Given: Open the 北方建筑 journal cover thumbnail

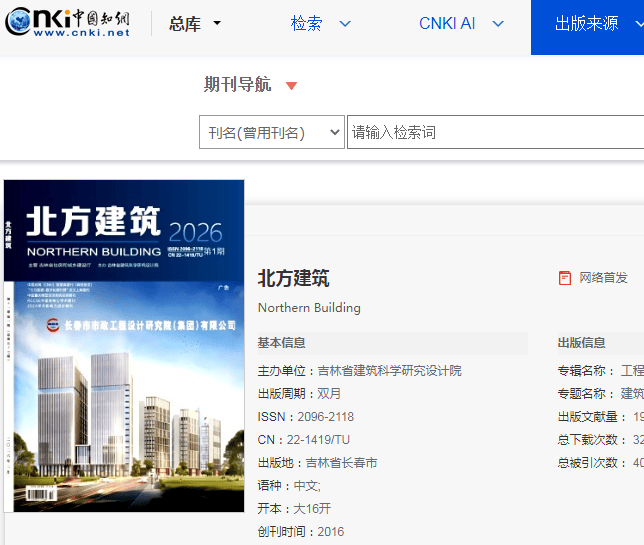Looking at the screenshot, I should [124, 346].
